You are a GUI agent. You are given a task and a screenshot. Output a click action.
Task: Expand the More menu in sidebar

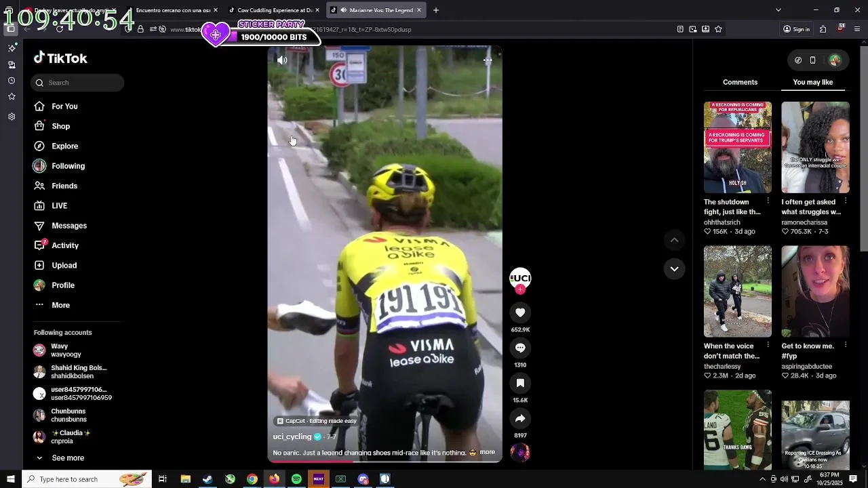coord(60,305)
